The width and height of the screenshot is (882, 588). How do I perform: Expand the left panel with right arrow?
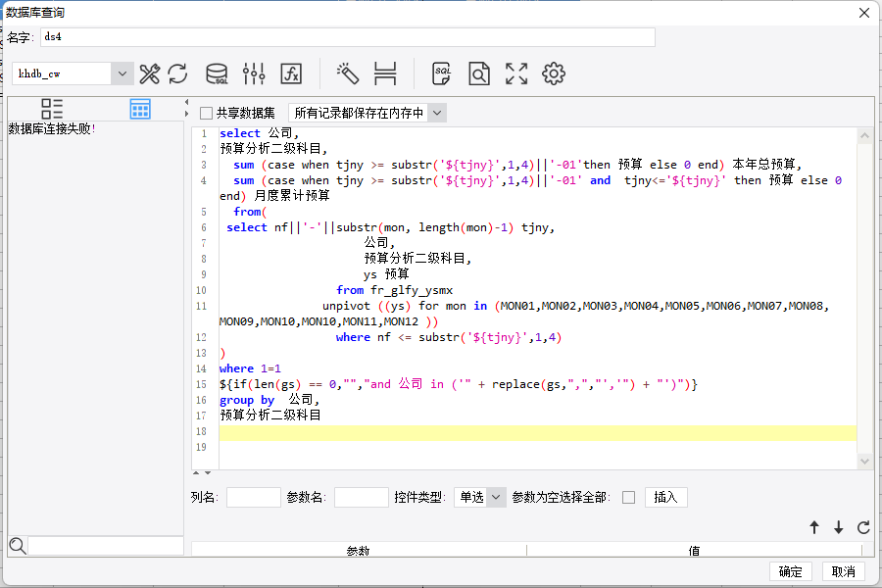pyautogui.click(x=187, y=114)
